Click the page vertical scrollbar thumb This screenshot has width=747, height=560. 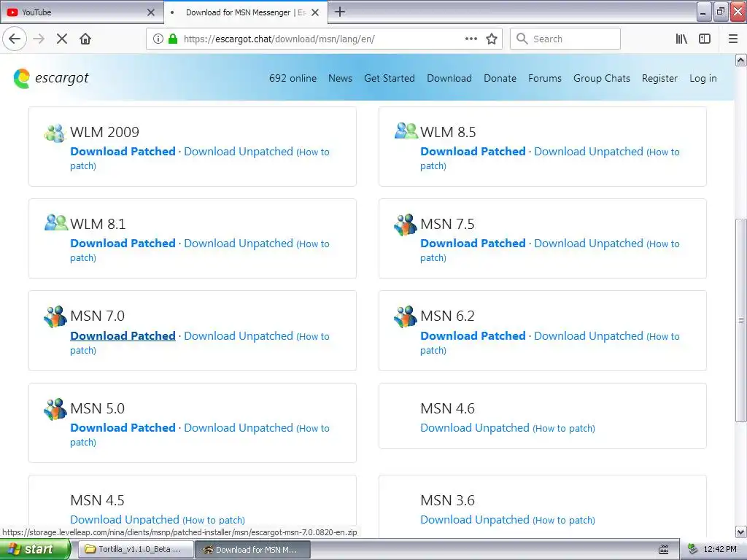coord(740,320)
